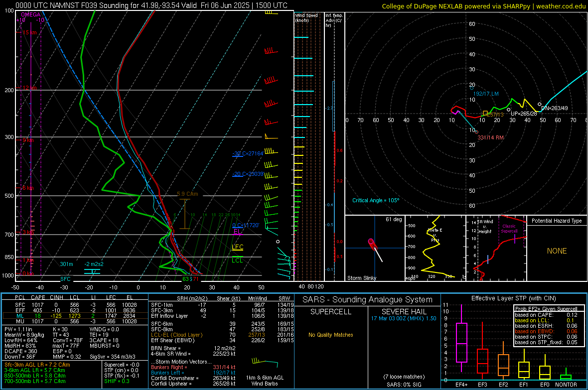Select the Eff Shear (EBWD) row
This screenshot has width=588, height=390.
pos(221,341)
